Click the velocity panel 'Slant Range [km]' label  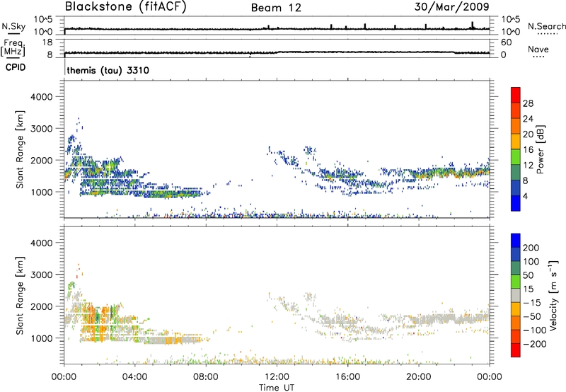click(20, 296)
